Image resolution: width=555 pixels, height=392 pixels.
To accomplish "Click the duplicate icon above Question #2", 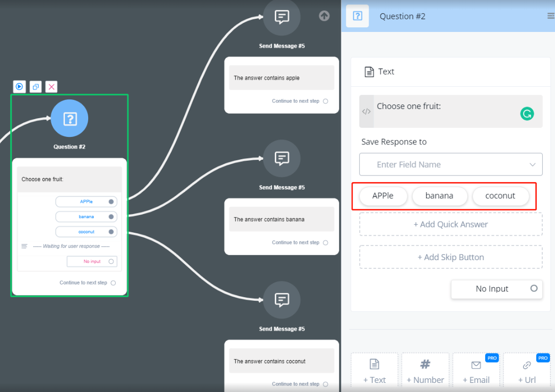I will click(x=35, y=87).
